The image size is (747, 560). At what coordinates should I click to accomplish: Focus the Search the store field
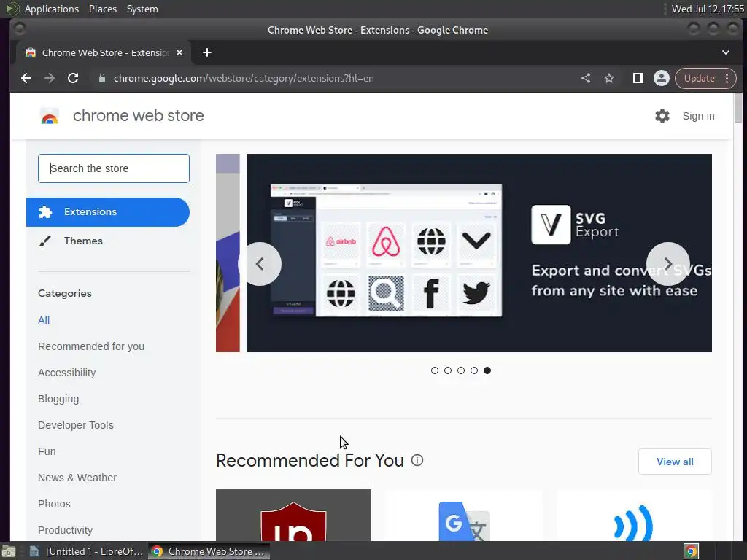pyautogui.click(x=113, y=168)
